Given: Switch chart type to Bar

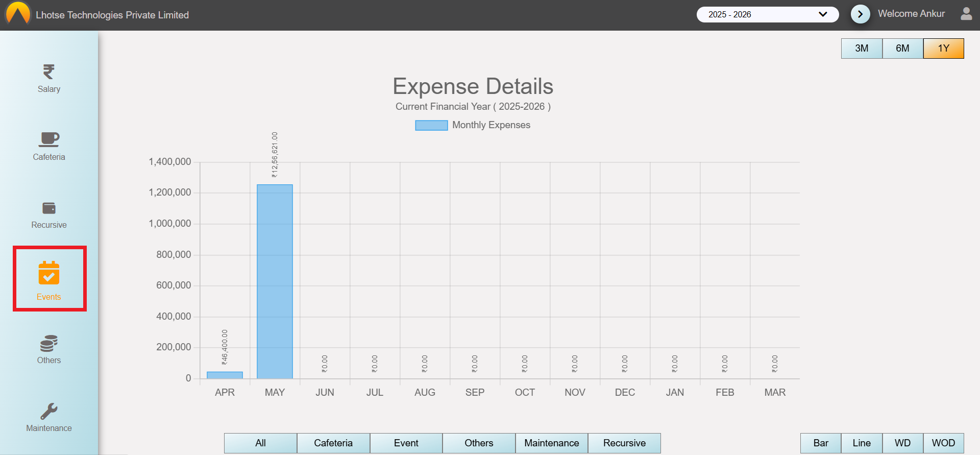Looking at the screenshot, I should [821, 443].
